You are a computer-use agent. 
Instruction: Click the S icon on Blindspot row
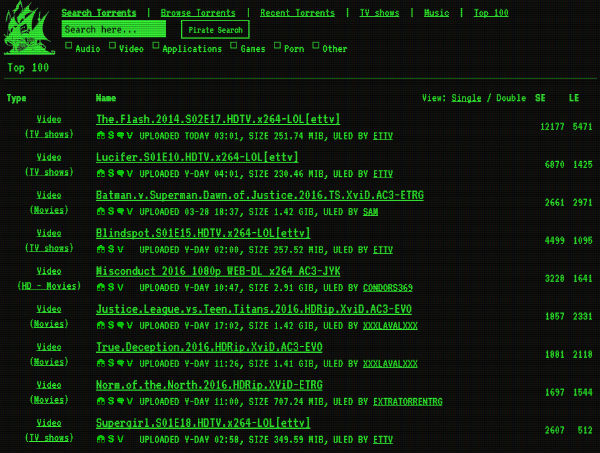(x=111, y=249)
